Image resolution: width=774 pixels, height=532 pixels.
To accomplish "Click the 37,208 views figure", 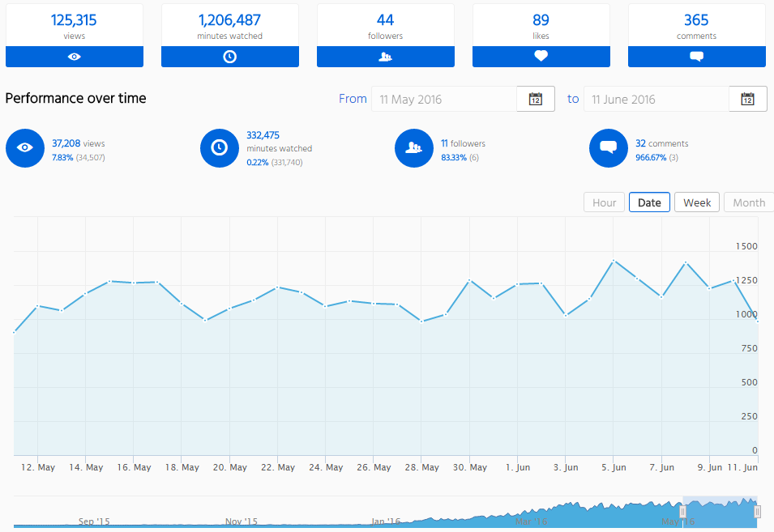I will pos(66,143).
